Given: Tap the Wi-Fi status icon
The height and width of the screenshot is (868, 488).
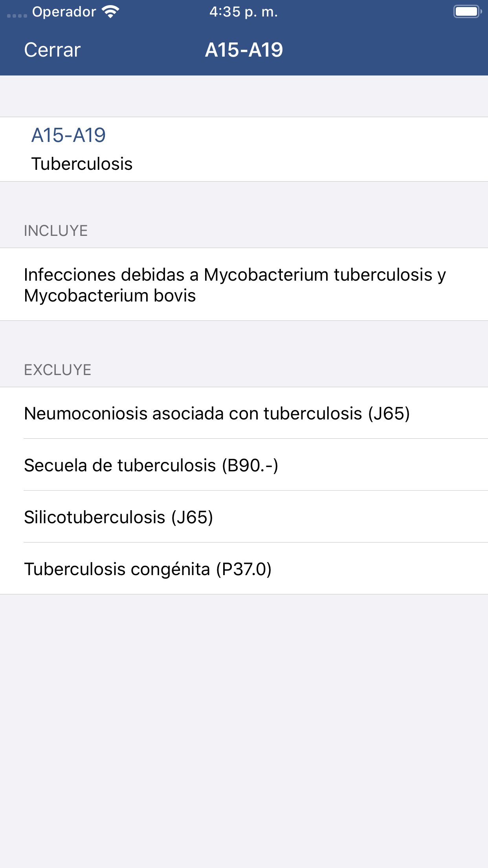Looking at the screenshot, I should 110,12.
